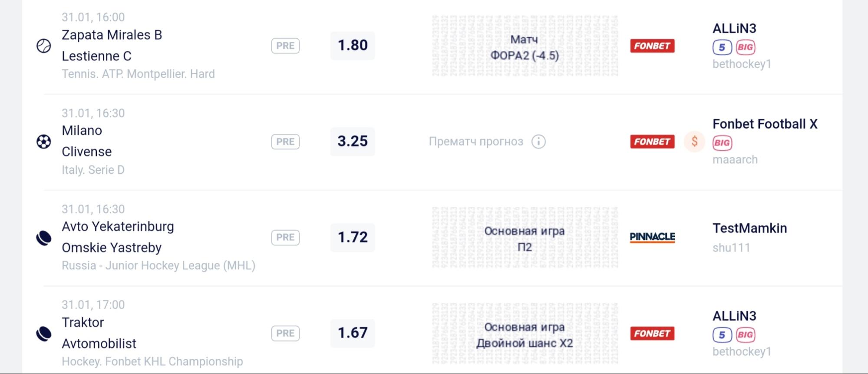Click the username maaarch
This screenshot has height=374, width=868.
(x=735, y=159)
